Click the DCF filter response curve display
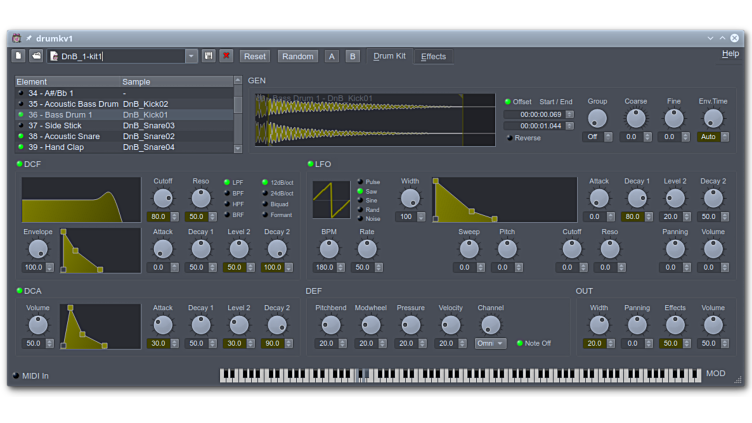752x423 pixels. tap(81, 200)
